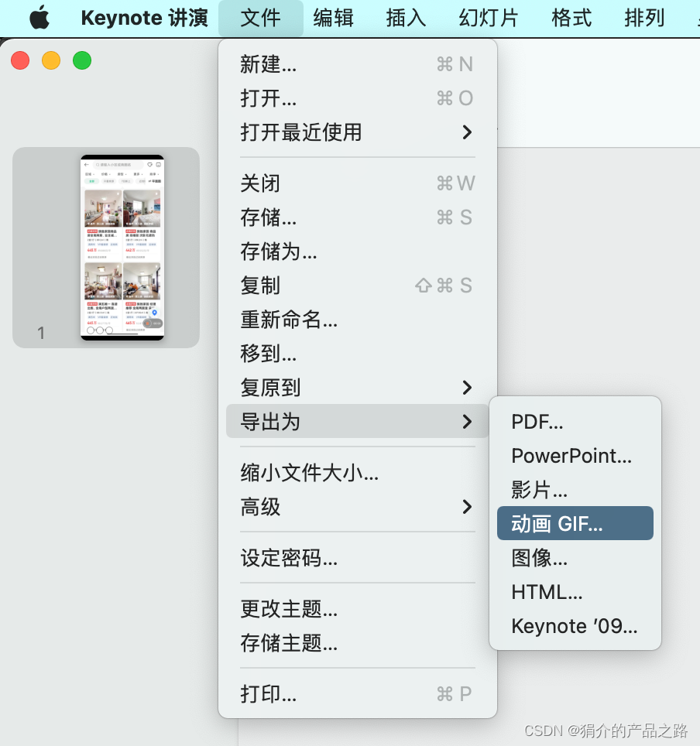
Task: Export as PDF... from submenu
Action: pos(575,422)
